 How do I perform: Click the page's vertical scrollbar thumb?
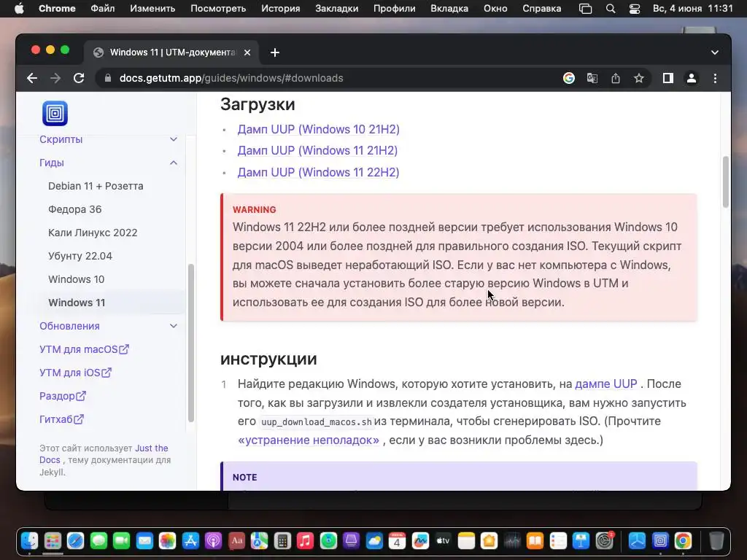(726, 182)
